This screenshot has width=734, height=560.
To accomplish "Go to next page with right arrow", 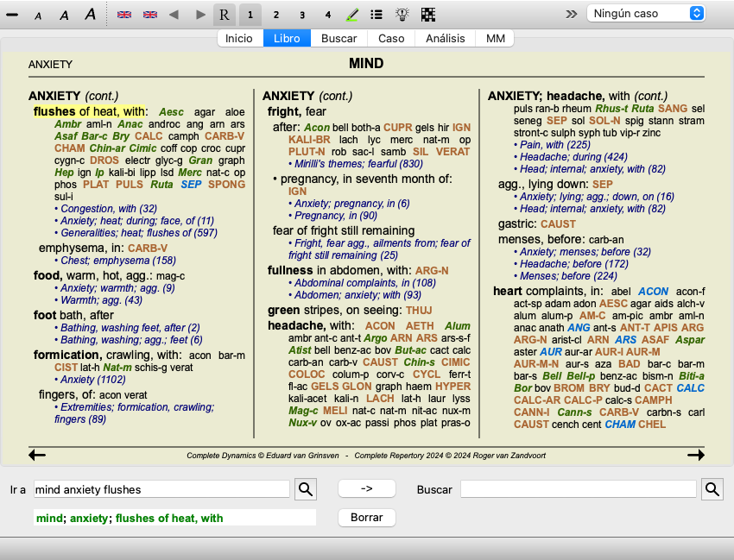I will [x=696, y=455].
